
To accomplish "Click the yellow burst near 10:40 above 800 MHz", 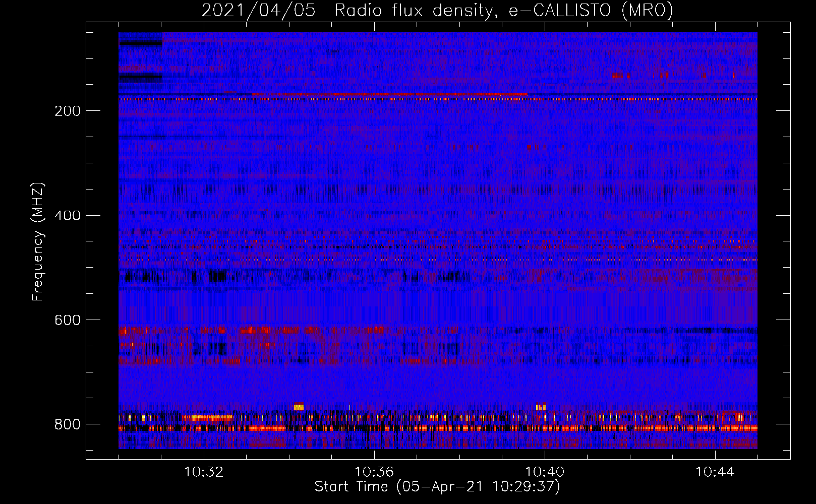I will point(541,407).
